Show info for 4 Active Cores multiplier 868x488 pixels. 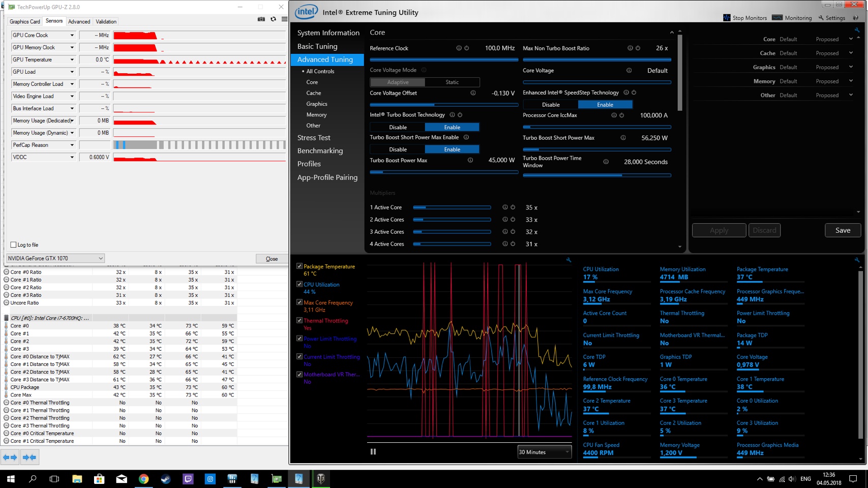tap(505, 244)
